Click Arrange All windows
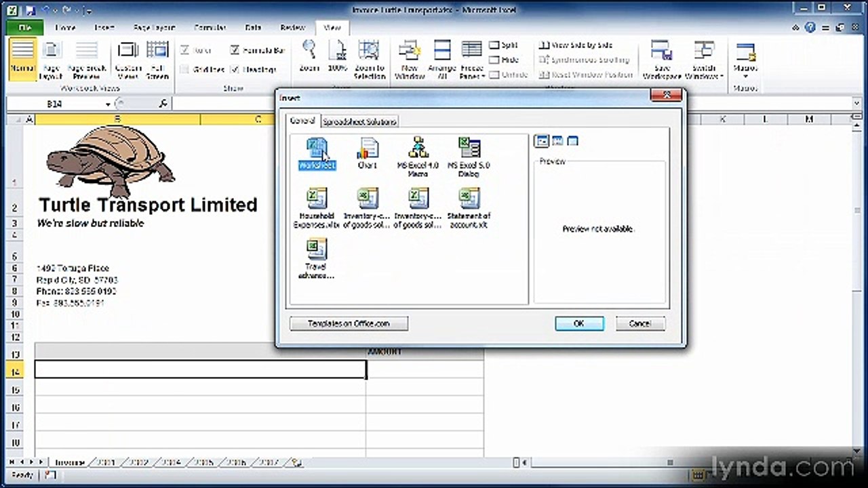The image size is (868, 488). click(x=442, y=60)
